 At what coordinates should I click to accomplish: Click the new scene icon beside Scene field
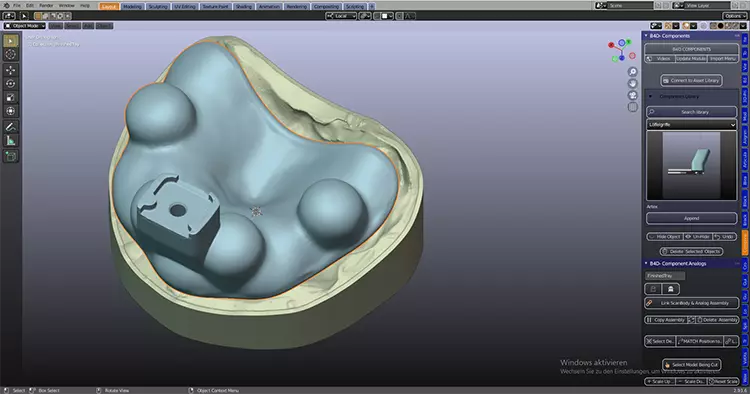[658, 5]
